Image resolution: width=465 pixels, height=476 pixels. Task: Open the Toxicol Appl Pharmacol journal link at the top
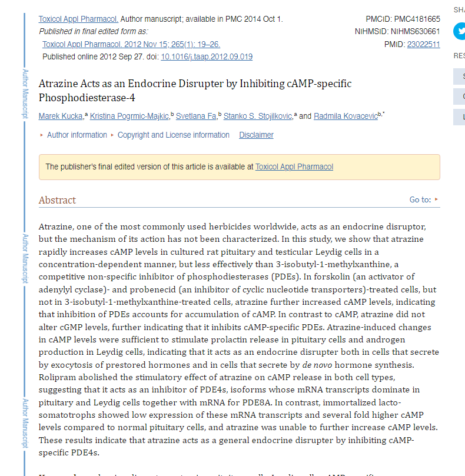pyautogui.click(x=78, y=19)
